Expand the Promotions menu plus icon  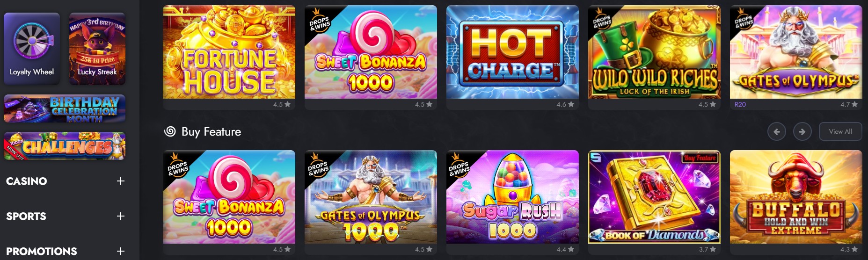(121, 251)
